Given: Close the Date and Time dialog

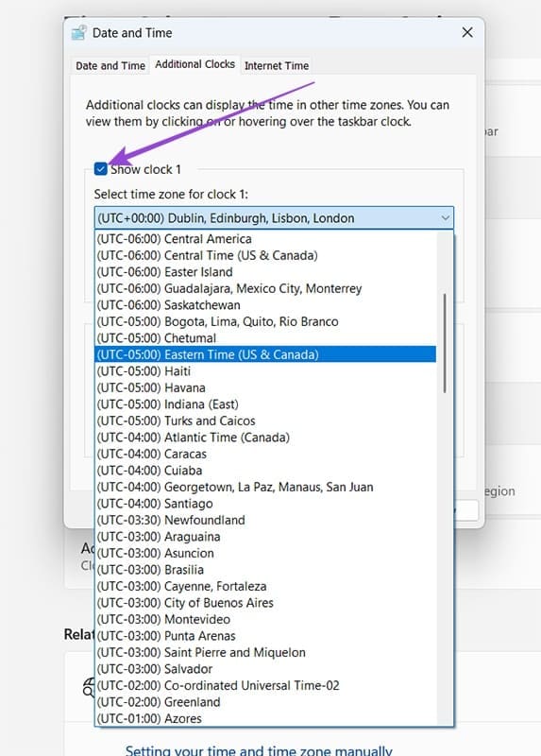Looking at the screenshot, I should click(466, 32).
